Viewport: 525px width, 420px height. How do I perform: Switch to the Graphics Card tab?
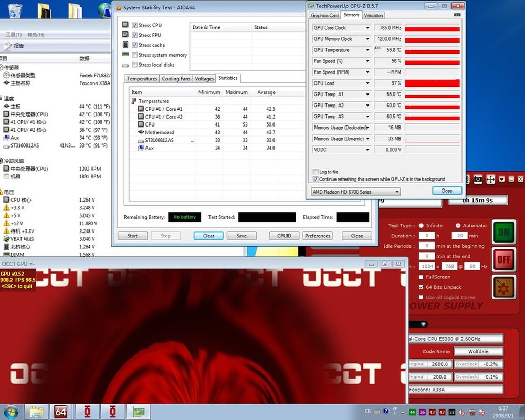(x=324, y=15)
